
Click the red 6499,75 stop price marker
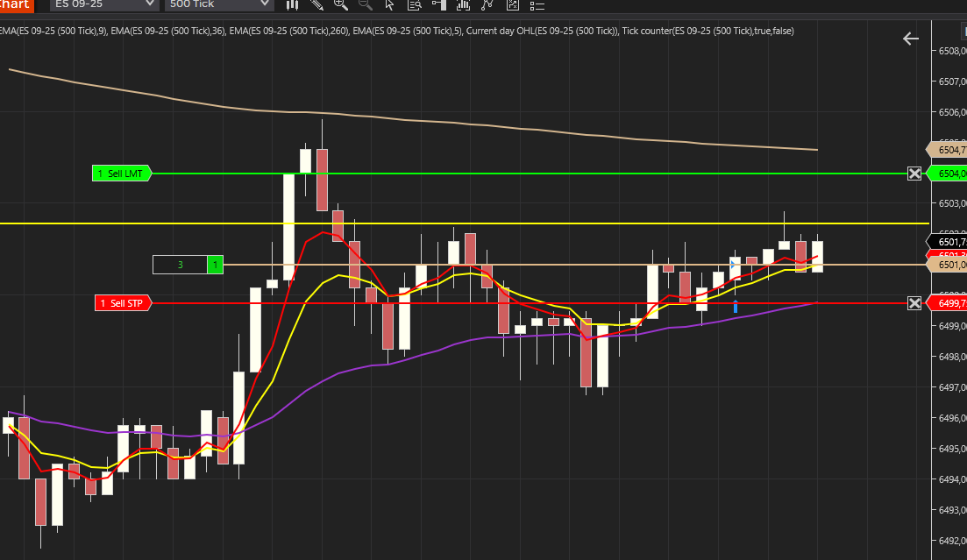[x=947, y=303]
